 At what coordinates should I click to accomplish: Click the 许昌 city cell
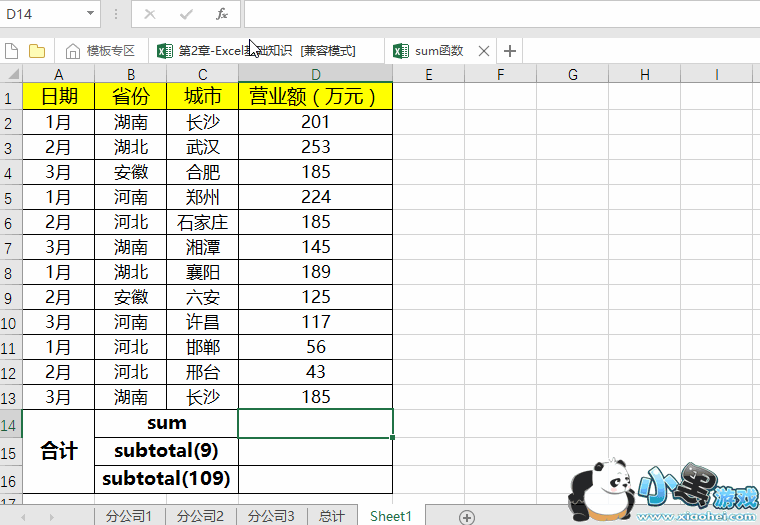pyautogui.click(x=203, y=322)
